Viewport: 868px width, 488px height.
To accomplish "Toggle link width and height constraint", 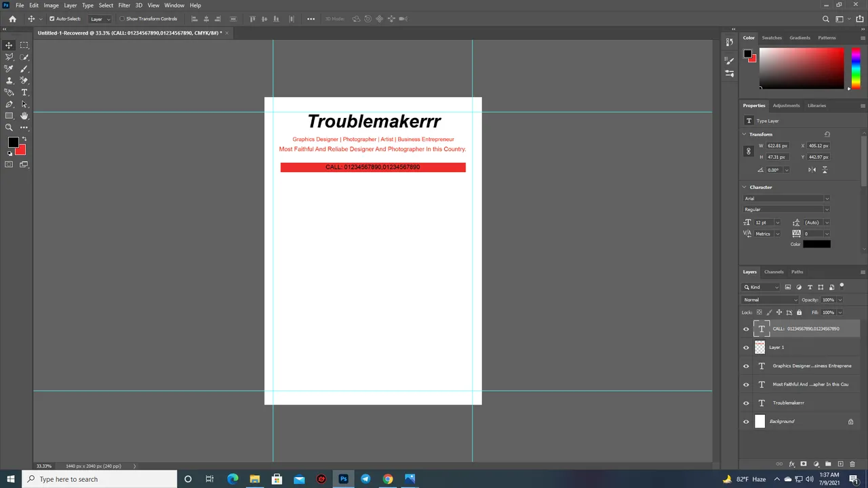I will pyautogui.click(x=749, y=151).
